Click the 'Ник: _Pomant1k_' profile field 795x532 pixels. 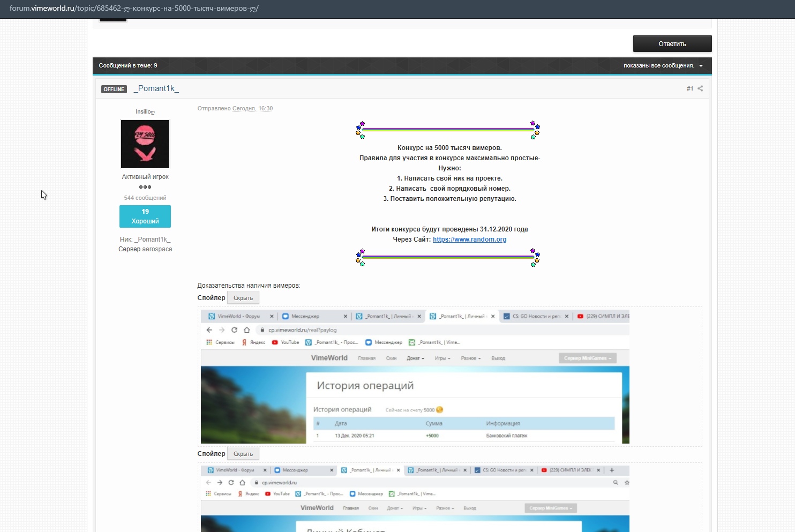145,239
